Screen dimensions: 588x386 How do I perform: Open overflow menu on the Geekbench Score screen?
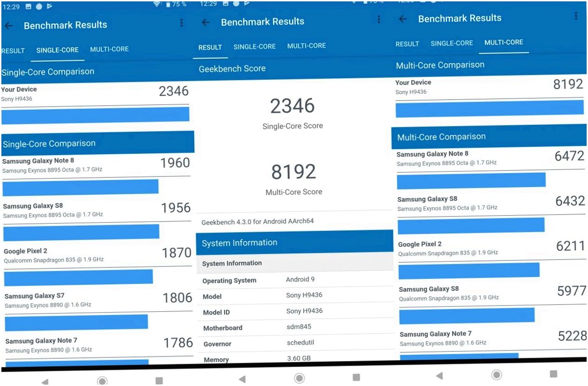pyautogui.click(x=379, y=19)
